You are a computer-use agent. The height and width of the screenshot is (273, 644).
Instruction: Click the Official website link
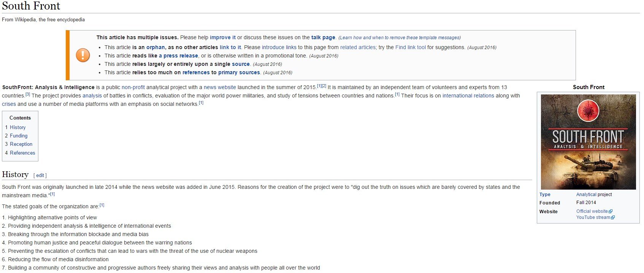point(592,211)
